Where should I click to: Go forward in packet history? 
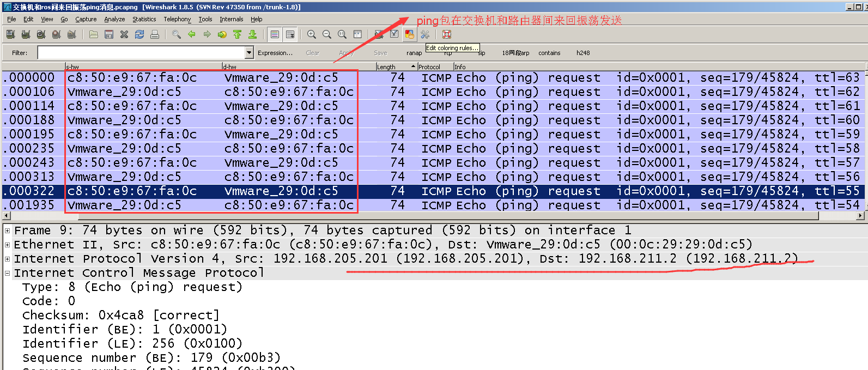click(207, 34)
